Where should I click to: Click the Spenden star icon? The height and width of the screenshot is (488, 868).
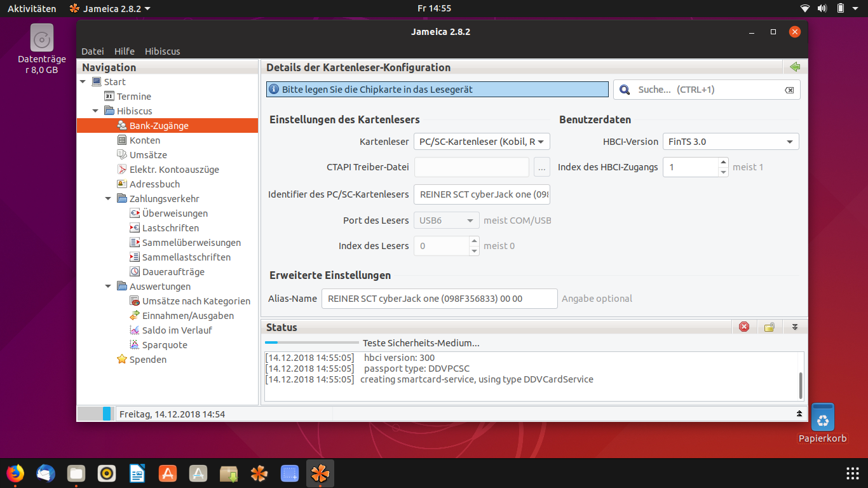(x=122, y=359)
